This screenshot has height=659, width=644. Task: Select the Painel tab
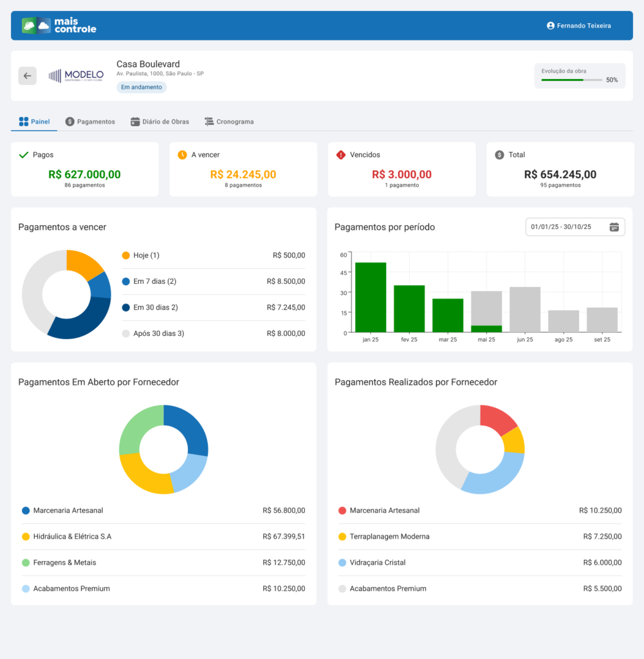pyautogui.click(x=34, y=122)
